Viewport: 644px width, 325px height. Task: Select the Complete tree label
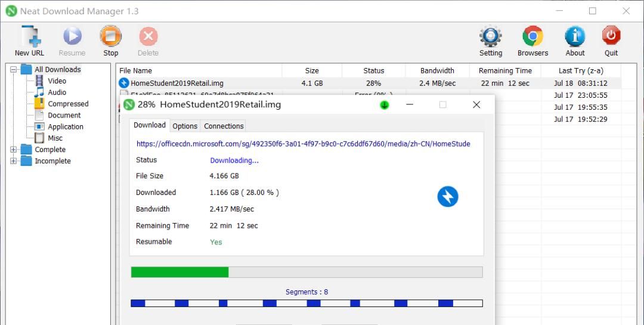click(x=50, y=150)
